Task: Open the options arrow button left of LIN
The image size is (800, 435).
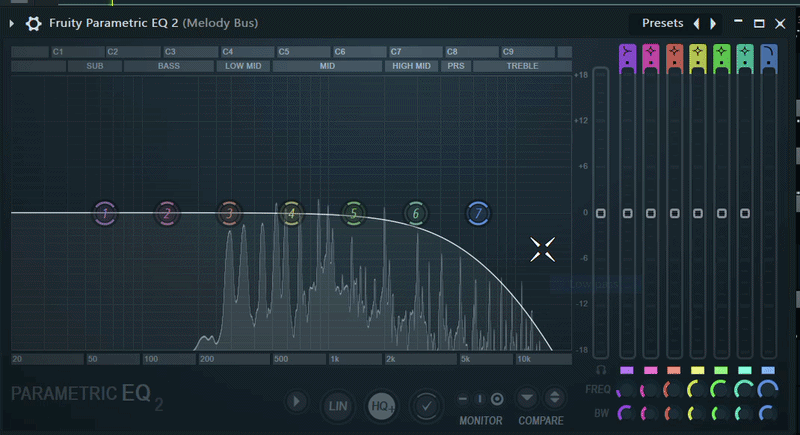Action: pyautogui.click(x=296, y=402)
